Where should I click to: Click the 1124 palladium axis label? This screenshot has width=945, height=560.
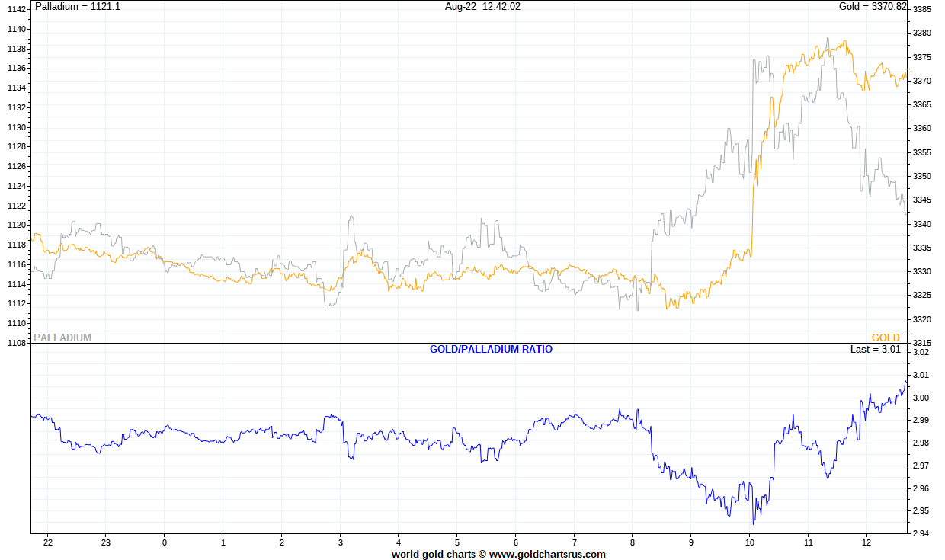17,186
